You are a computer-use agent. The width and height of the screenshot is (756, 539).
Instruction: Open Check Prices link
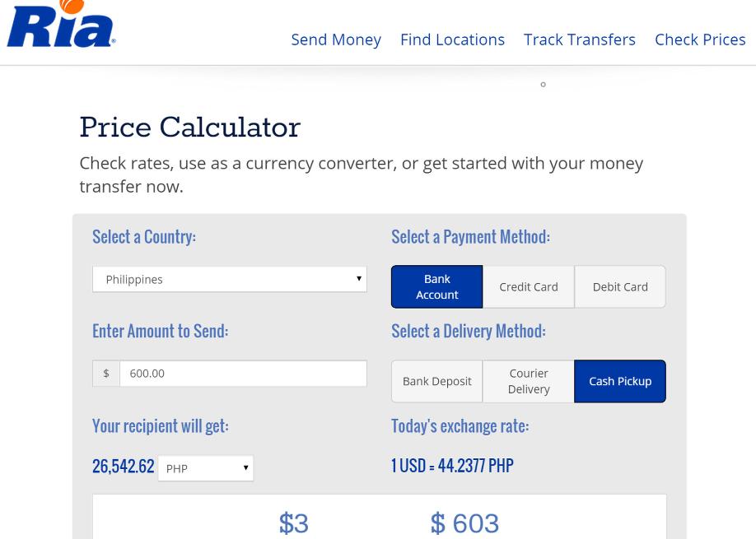coord(700,39)
